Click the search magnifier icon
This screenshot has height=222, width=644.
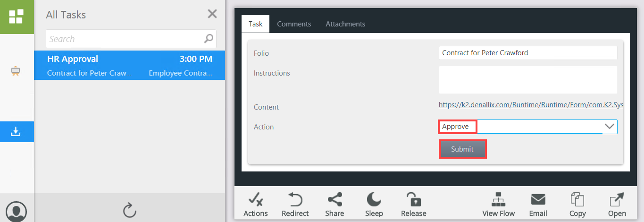tap(209, 39)
